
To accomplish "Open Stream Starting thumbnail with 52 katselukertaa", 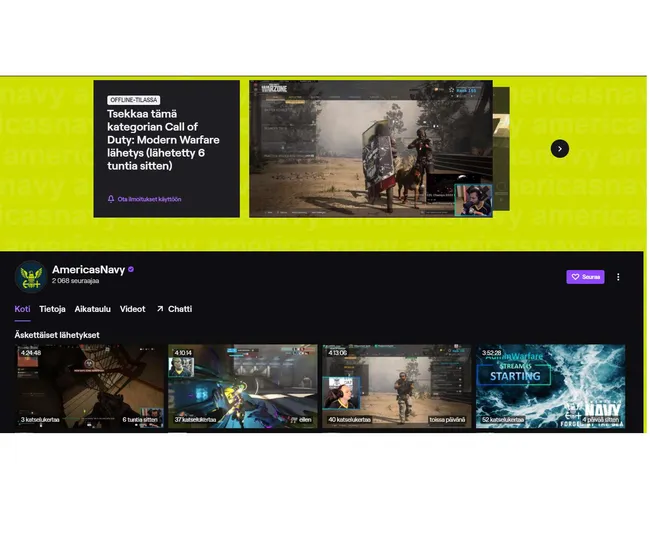I will tap(551, 386).
